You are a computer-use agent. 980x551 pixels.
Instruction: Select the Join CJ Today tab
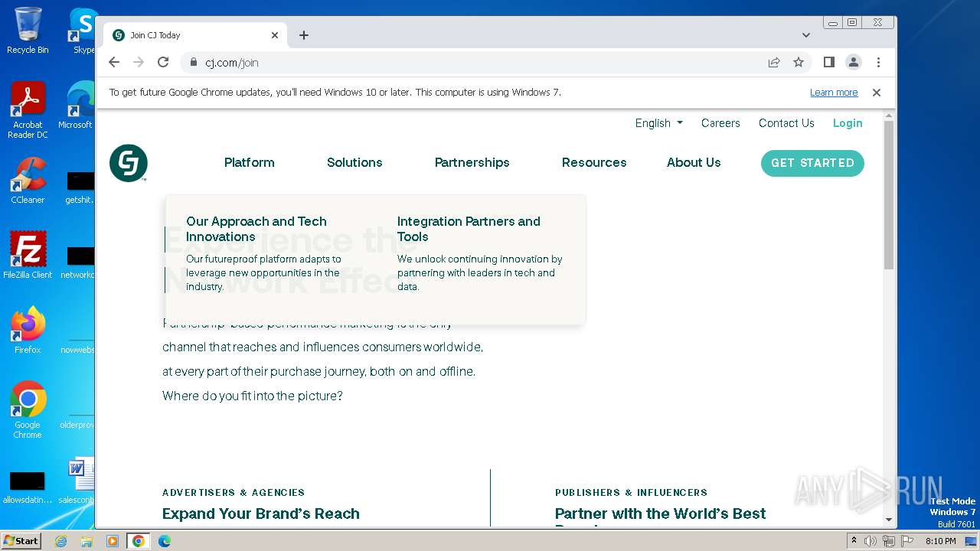(x=195, y=35)
